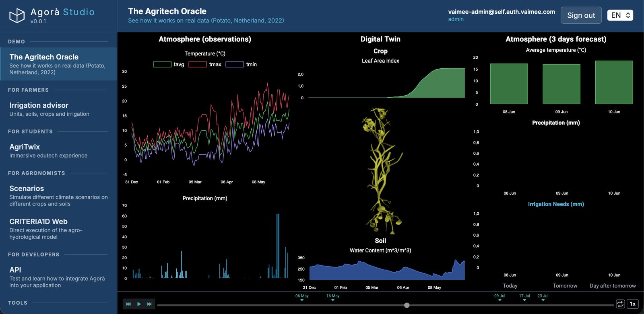Image resolution: width=644 pixels, height=314 pixels.
Task: Toggle the loop playback icon
Action: pos(620,304)
